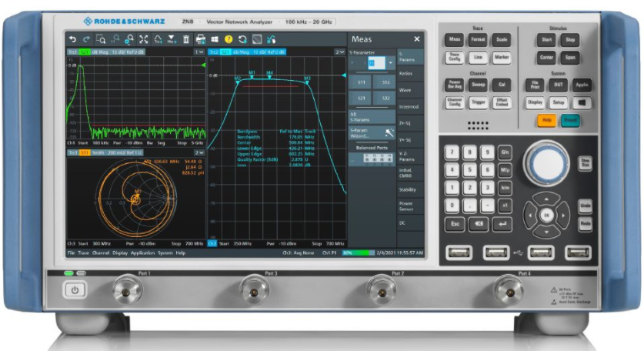Click the enter arrow key on keypad
This screenshot has width=644, height=351.
tap(502, 224)
